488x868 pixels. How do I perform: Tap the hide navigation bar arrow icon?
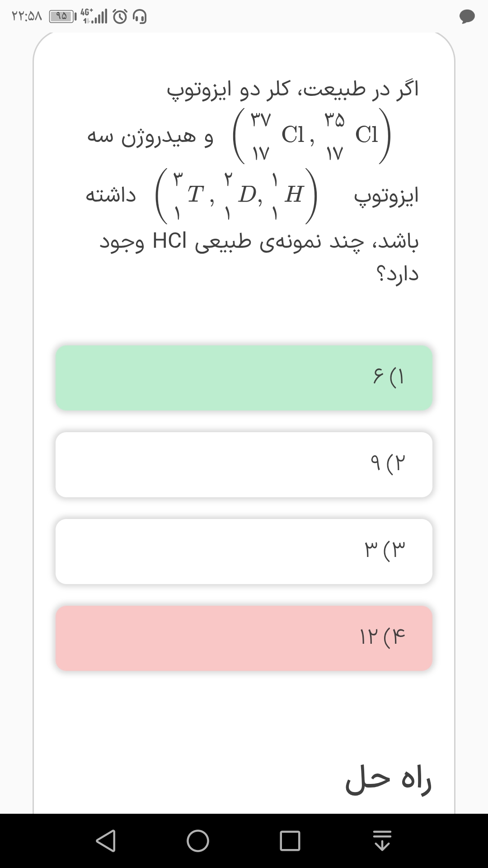[x=382, y=841]
